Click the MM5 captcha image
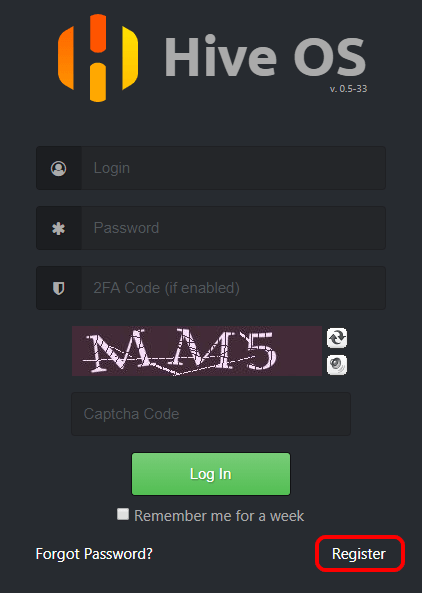The image size is (422, 593). point(197,351)
